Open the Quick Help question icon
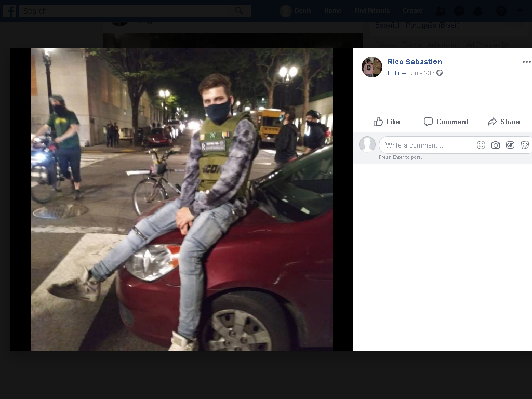This screenshot has width=532, height=399. (501, 11)
